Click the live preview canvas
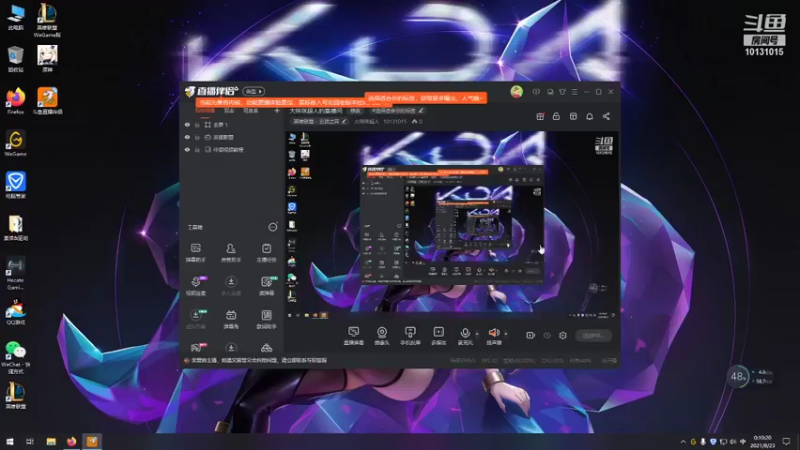This screenshot has height=450, width=800. point(452,225)
